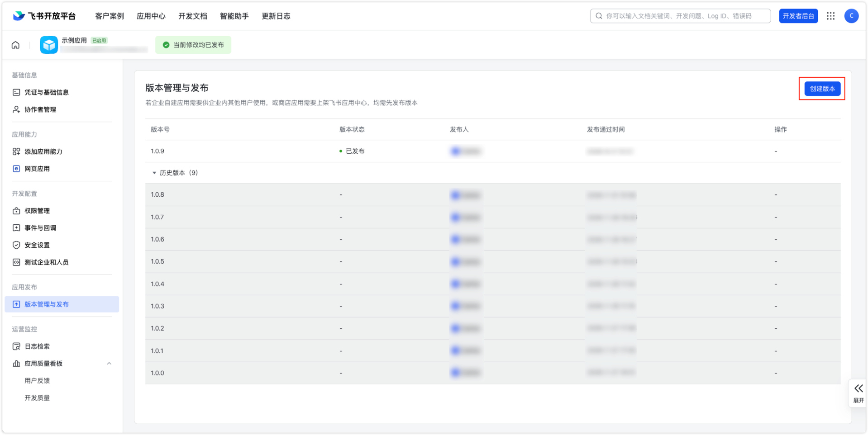
Task: Click the 协作者管理 person icon
Action: point(16,109)
